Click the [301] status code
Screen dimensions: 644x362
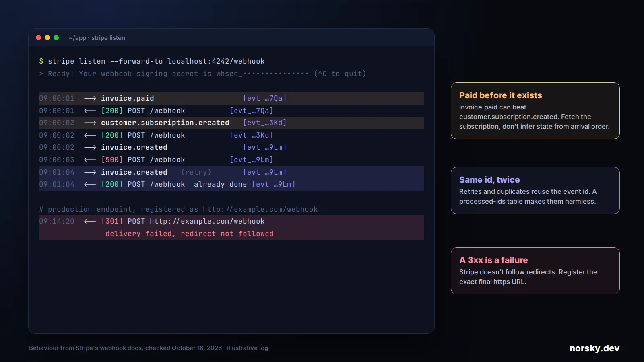(112, 221)
